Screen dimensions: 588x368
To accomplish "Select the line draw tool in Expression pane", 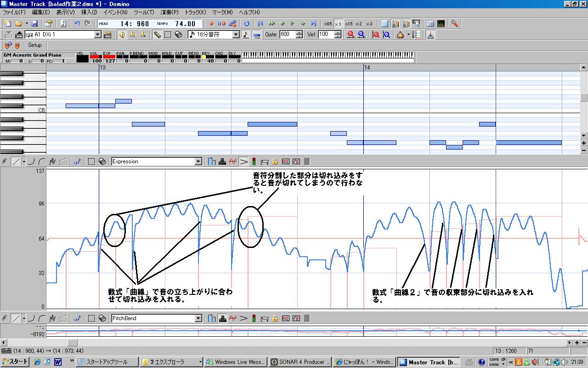I will tap(16, 161).
